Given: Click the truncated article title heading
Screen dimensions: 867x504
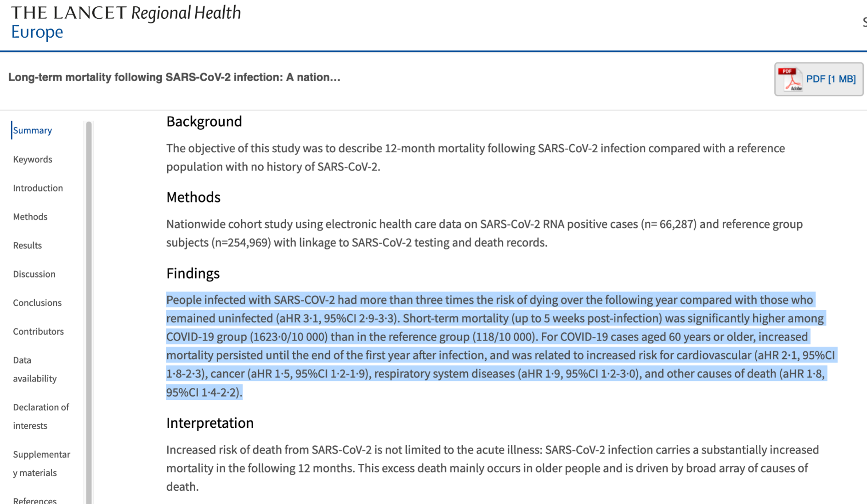Looking at the screenshot, I should (x=174, y=77).
